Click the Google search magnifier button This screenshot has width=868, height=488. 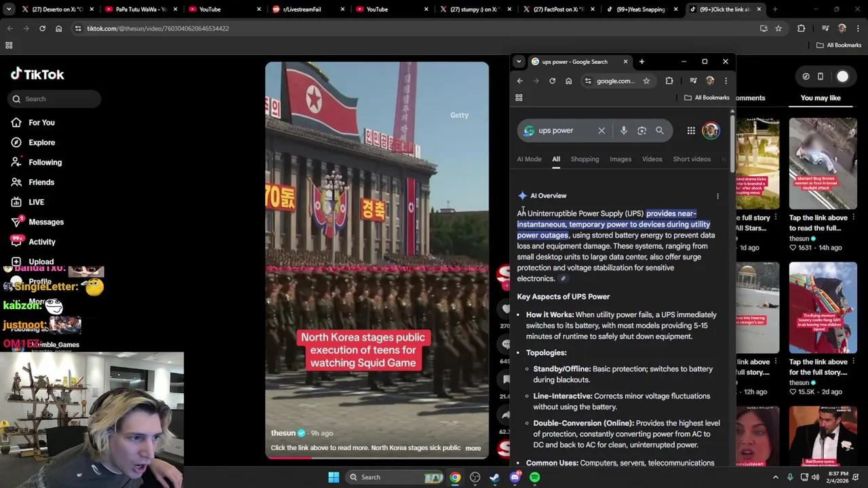click(x=660, y=131)
